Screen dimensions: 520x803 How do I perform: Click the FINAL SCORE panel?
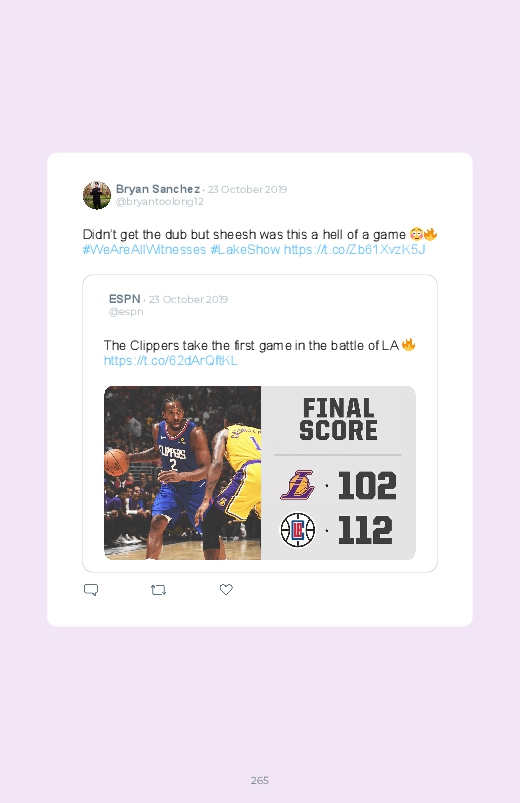338,473
